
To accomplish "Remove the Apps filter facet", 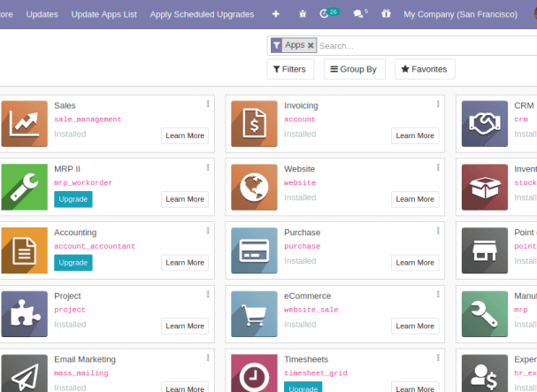I will pyautogui.click(x=311, y=45).
